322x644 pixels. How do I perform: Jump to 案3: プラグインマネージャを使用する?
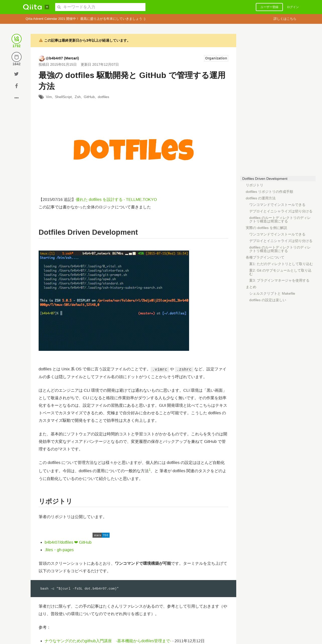tap(279, 280)
